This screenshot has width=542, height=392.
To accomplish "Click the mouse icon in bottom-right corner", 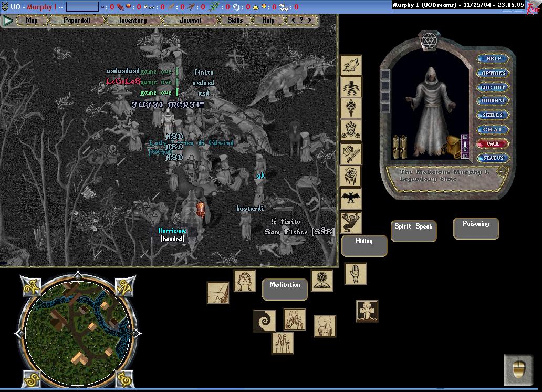I will (518, 369).
